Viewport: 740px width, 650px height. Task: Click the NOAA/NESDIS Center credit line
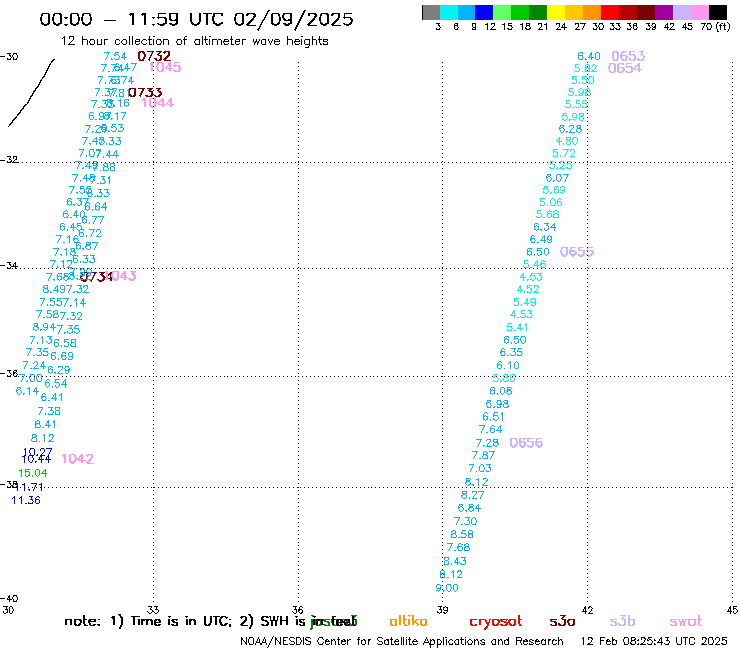coord(402,642)
